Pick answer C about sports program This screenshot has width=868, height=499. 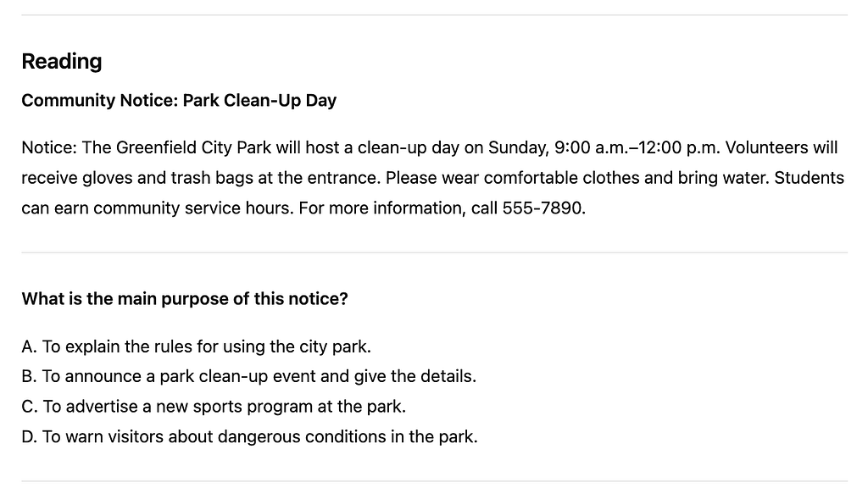point(214,407)
